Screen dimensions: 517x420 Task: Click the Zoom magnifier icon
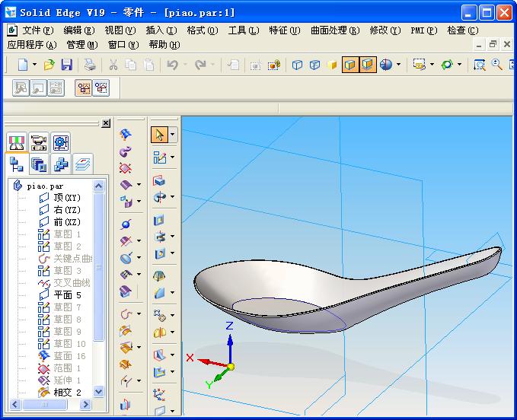(496, 65)
